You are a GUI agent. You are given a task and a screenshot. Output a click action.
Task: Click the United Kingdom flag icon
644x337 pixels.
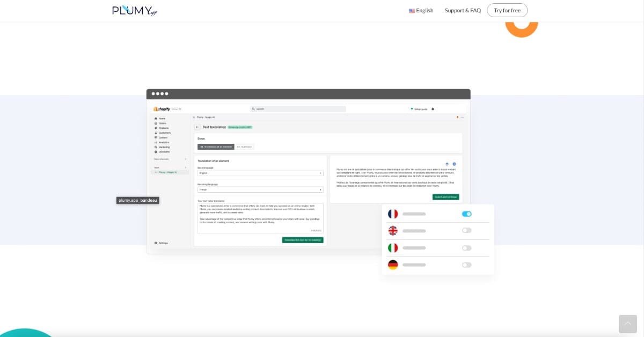[393, 231]
